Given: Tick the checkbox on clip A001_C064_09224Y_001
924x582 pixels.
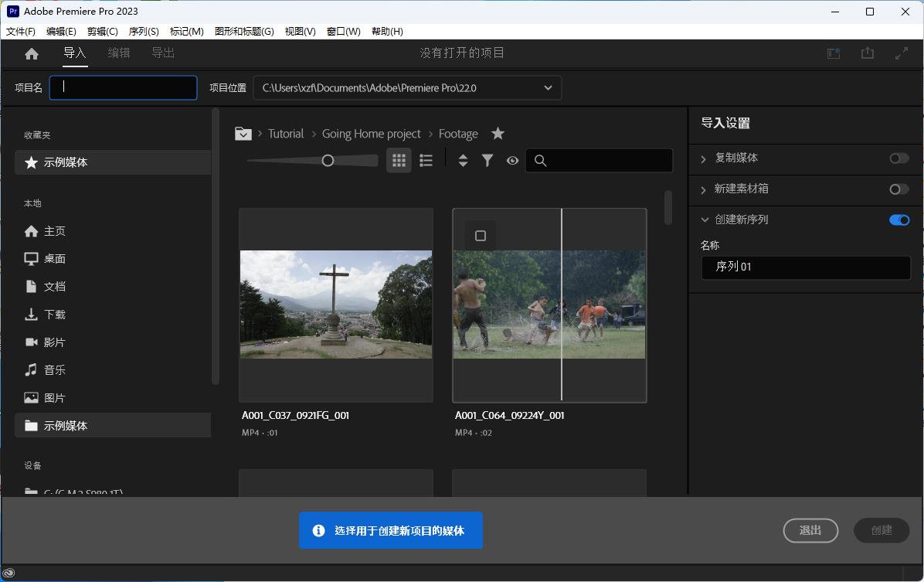Looking at the screenshot, I should tap(481, 236).
